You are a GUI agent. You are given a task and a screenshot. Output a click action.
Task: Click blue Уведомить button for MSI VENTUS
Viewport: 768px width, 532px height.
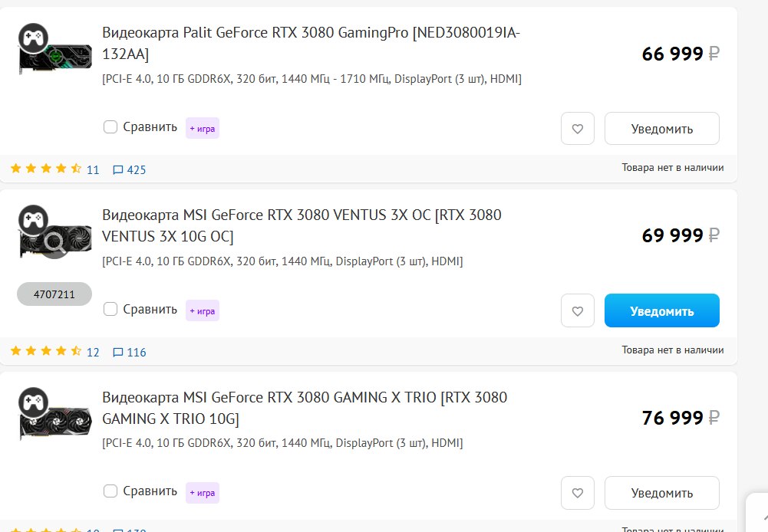[661, 310]
